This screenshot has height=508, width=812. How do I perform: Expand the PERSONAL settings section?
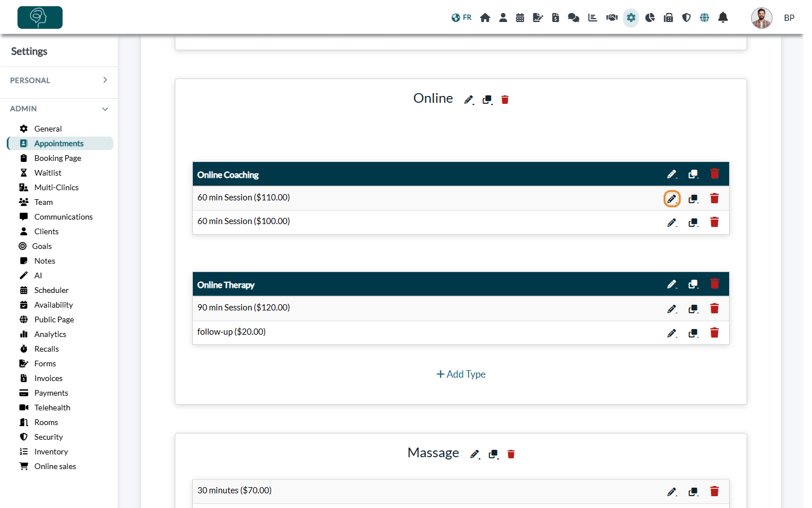[59, 80]
